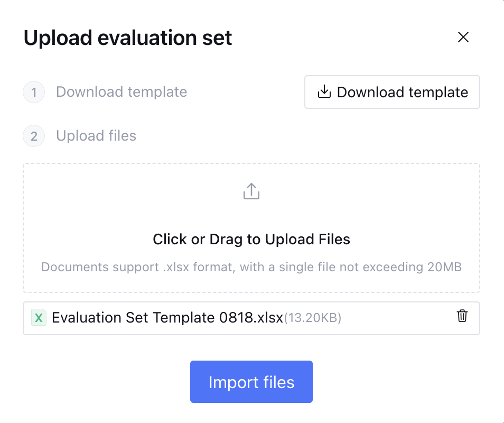Click the "Upload evaluation set" dialog title
The width and height of the screenshot is (504, 423).
click(128, 38)
